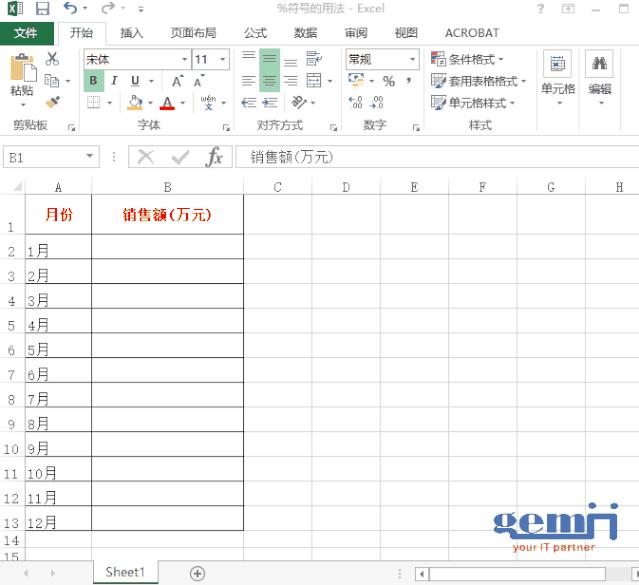Select cell A1 containing 月份
Viewport: 639px width, 585px height.
click(x=59, y=214)
